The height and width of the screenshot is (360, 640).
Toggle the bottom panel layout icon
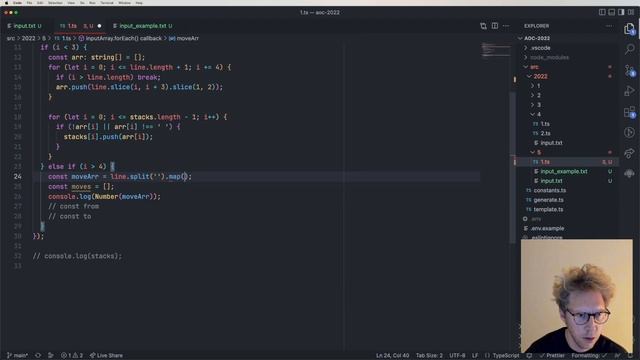(611, 12)
